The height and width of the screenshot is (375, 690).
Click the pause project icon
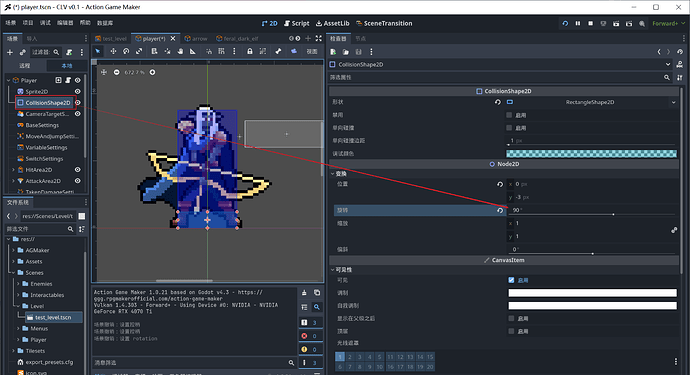click(578, 23)
